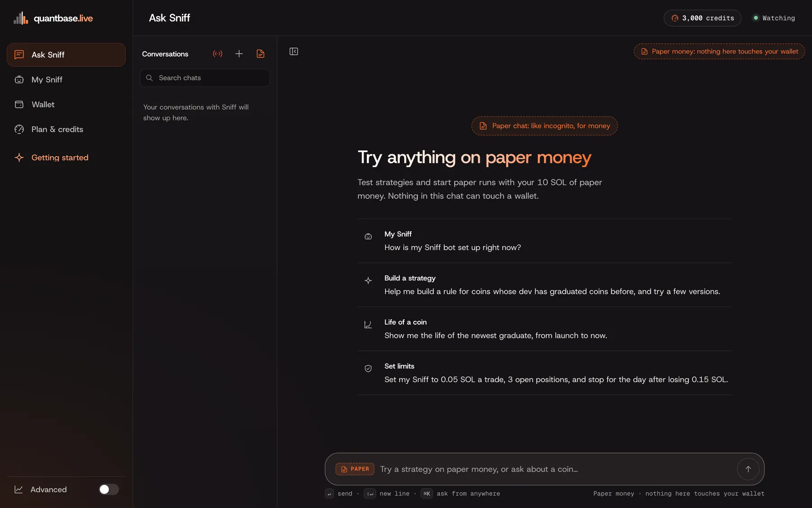
Task: Open Plan & credits page
Action: coord(66,129)
